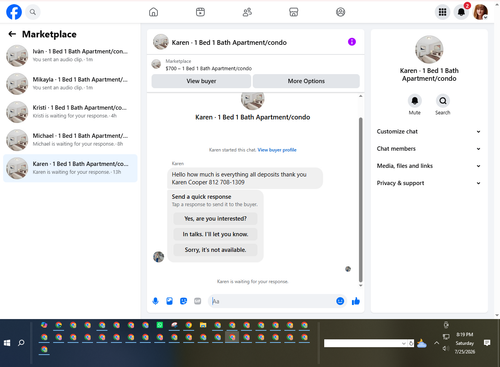This screenshot has width=500, height=367.
Task: Open Kristi's apartment conversation
Action: pyautogui.click(x=70, y=112)
